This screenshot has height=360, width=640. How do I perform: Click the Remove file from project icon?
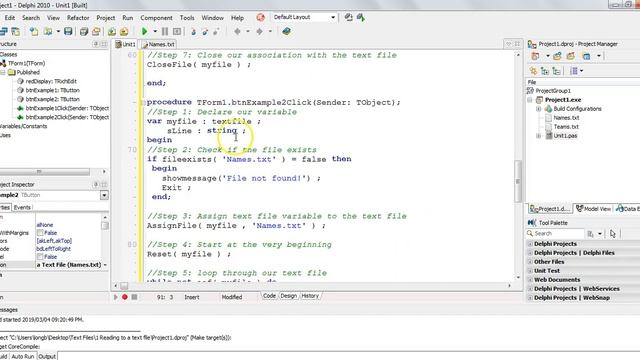[x=124, y=31]
